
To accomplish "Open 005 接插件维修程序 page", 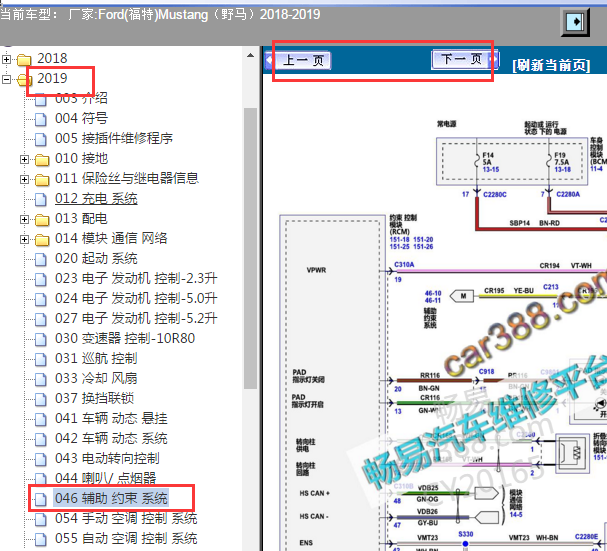I will click(x=114, y=139).
